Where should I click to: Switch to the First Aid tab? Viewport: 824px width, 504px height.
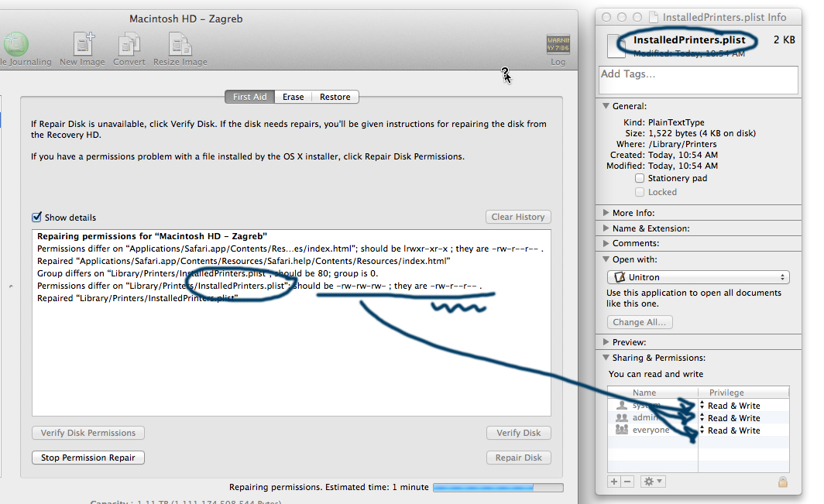pyautogui.click(x=249, y=97)
